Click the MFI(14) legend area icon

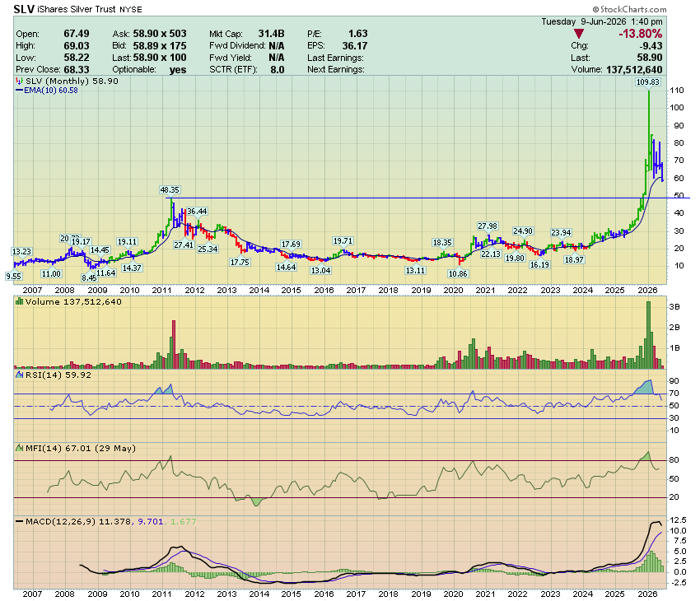(x=19, y=448)
